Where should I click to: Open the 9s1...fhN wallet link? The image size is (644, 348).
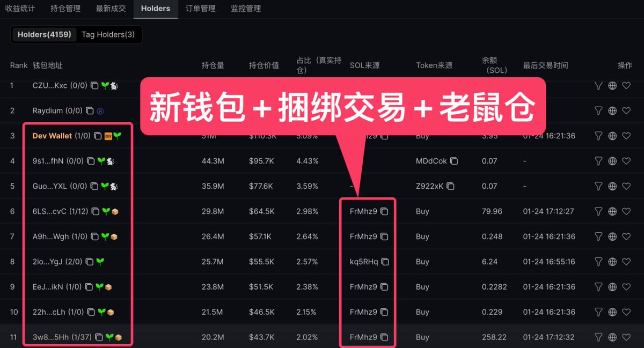pyautogui.click(x=48, y=161)
